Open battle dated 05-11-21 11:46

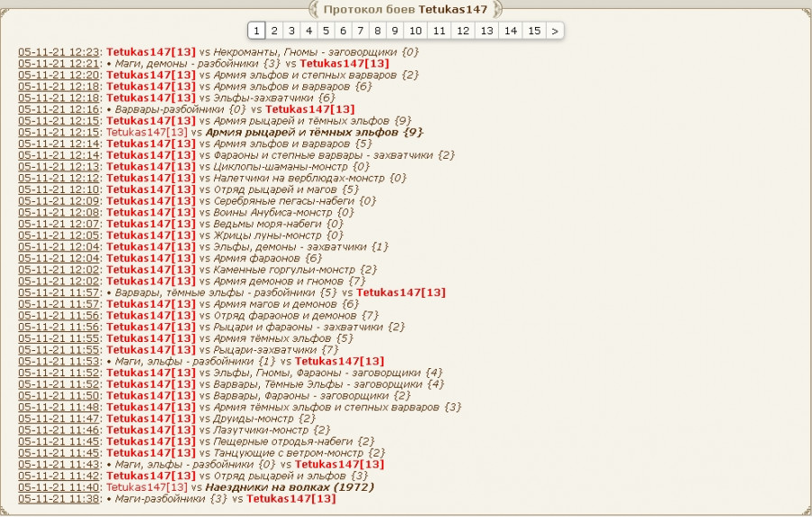tap(59, 429)
